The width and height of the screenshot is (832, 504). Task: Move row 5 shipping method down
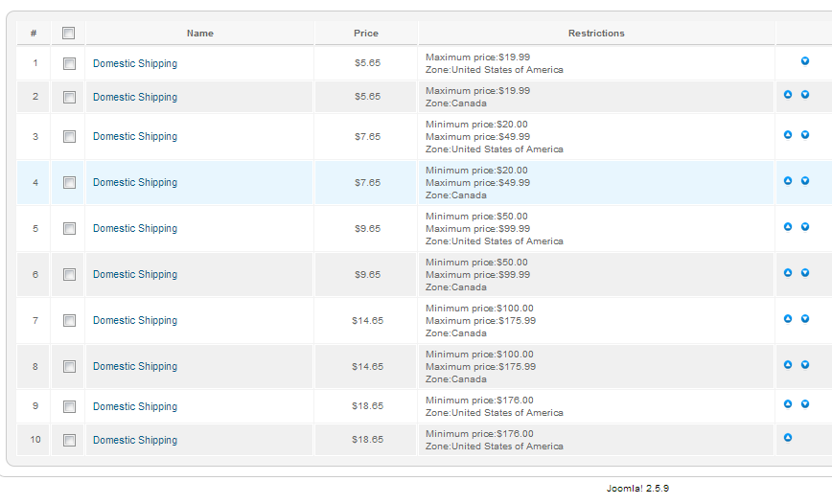tap(805, 227)
